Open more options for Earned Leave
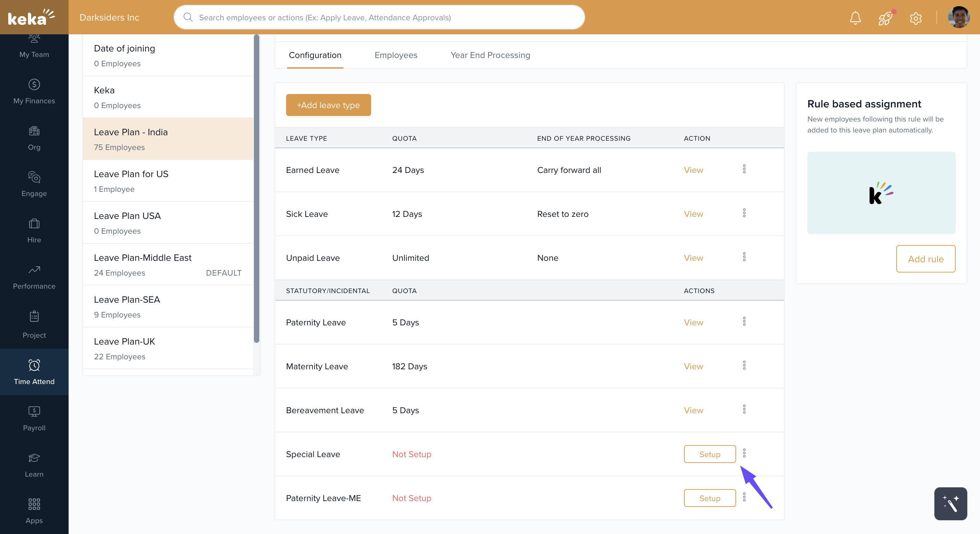 pyautogui.click(x=744, y=169)
